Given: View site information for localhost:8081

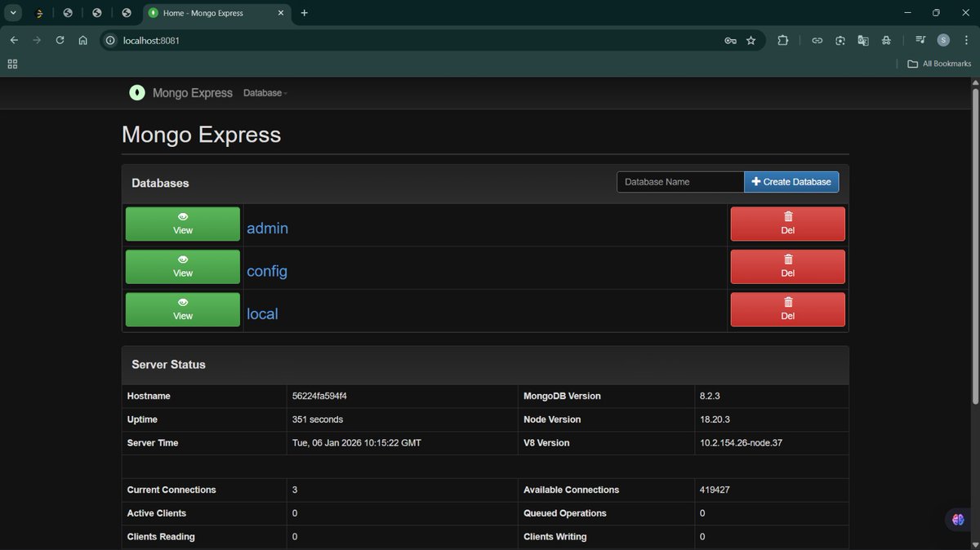Looking at the screenshot, I should (110, 40).
